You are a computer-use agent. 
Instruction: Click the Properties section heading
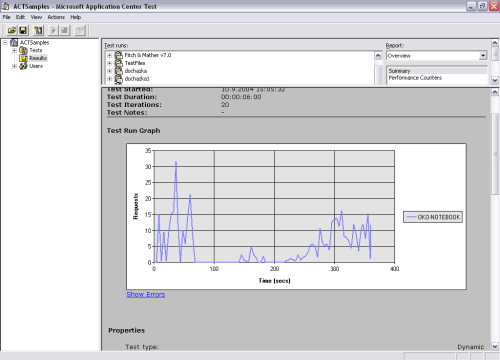(126, 330)
